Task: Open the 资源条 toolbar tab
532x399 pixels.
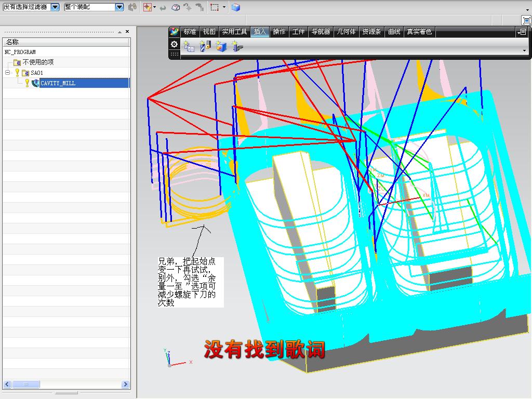Action: tap(372, 32)
